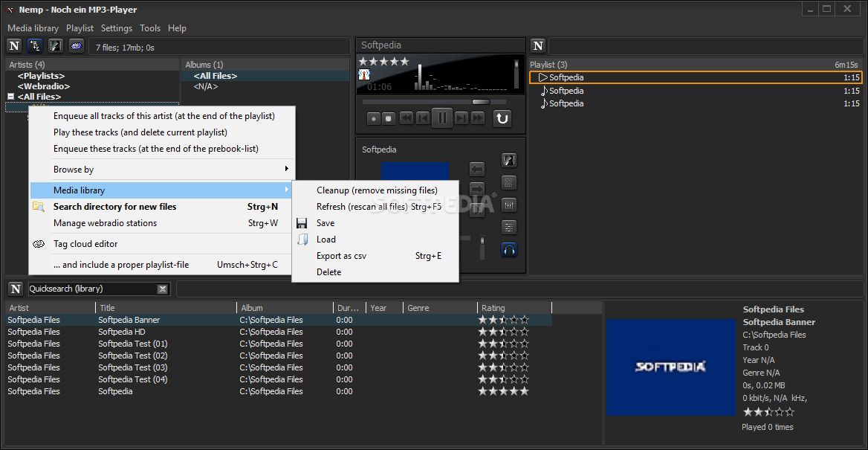Choose Enqueue these tracks at end of prebook-list
This screenshot has height=450, width=868.
(162, 149)
